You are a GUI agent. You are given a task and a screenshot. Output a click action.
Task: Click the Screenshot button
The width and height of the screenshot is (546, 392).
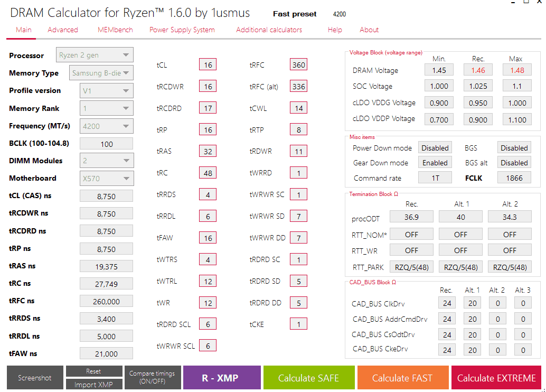coord(35,378)
